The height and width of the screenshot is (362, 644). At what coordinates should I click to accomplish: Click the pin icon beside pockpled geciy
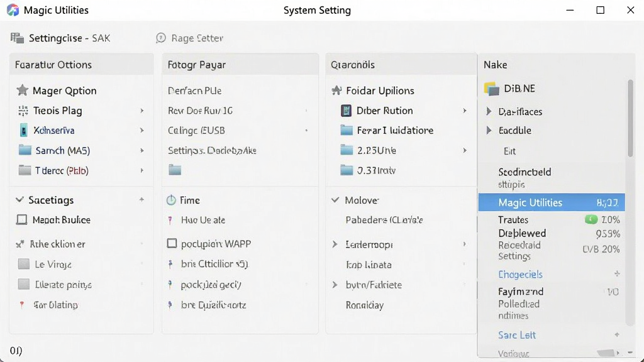click(170, 284)
